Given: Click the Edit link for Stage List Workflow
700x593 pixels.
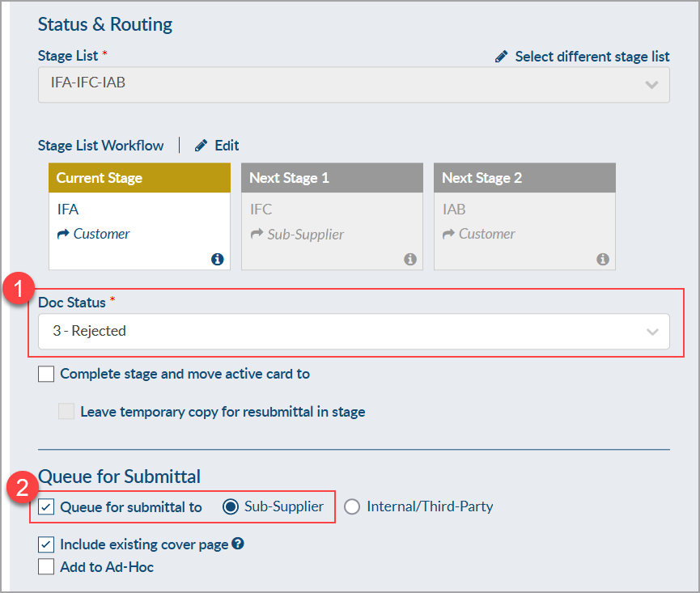Looking at the screenshot, I should pyautogui.click(x=227, y=146).
